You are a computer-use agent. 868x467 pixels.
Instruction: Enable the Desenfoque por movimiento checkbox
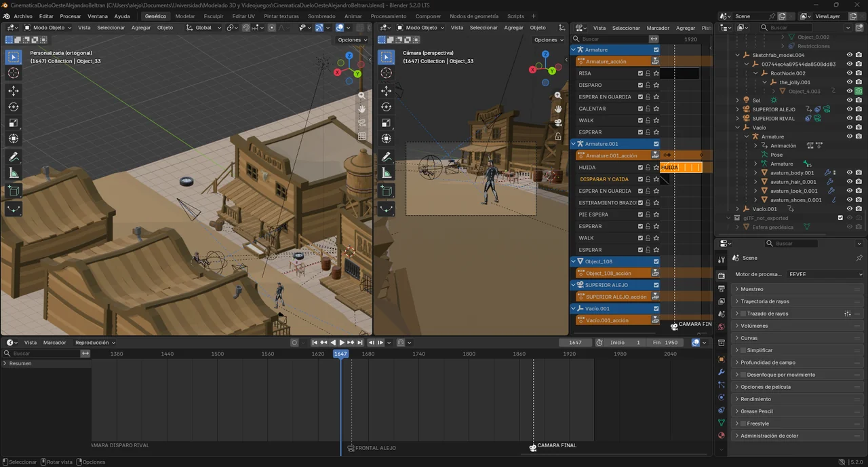[x=743, y=375]
